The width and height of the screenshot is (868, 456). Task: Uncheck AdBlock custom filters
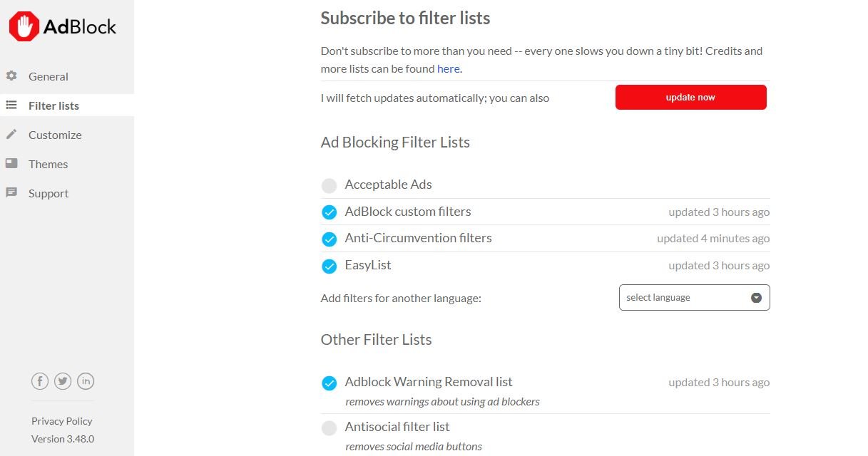[x=329, y=212]
